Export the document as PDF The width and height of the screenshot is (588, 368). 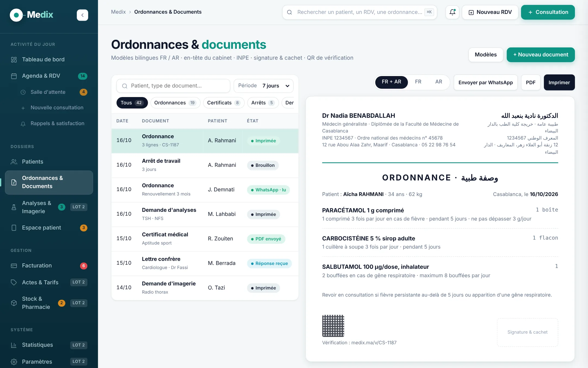[x=531, y=83]
